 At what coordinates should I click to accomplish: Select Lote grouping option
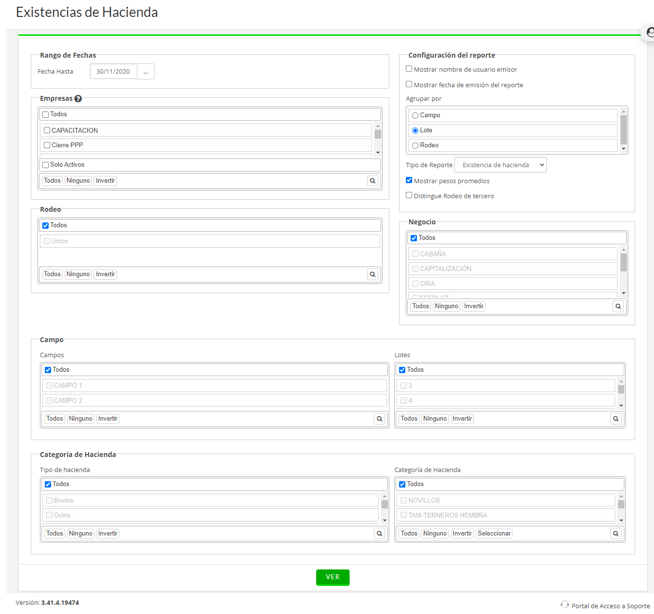pos(415,131)
